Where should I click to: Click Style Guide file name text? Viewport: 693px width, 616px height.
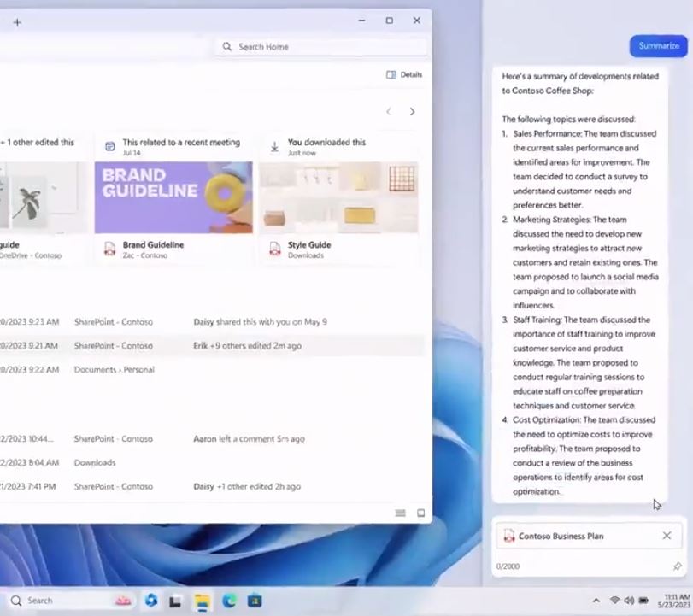(x=309, y=245)
